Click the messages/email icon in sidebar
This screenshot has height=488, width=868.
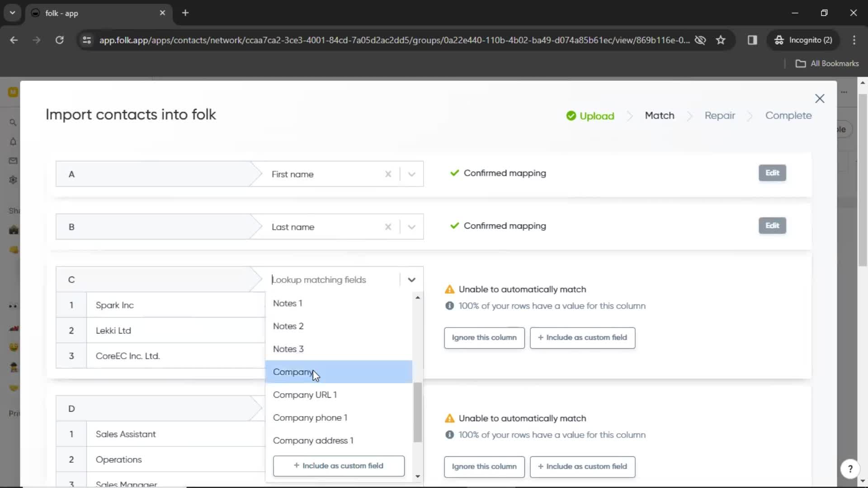(13, 161)
